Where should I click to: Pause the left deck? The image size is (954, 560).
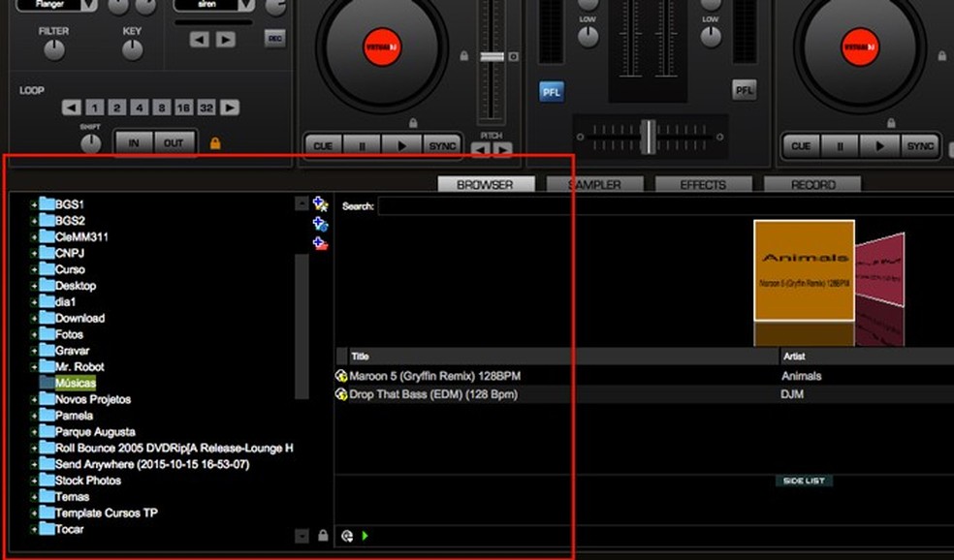[363, 145]
